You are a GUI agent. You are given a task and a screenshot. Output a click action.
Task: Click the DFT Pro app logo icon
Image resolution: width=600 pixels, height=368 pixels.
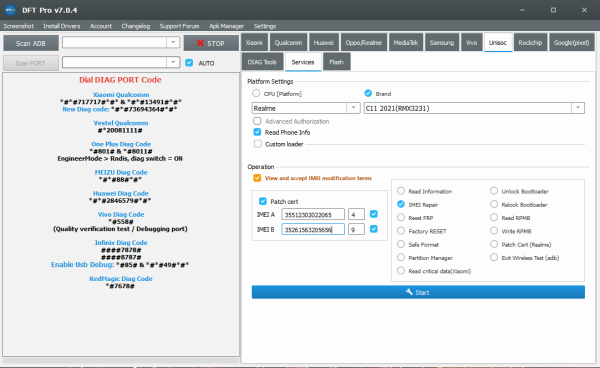(10, 10)
